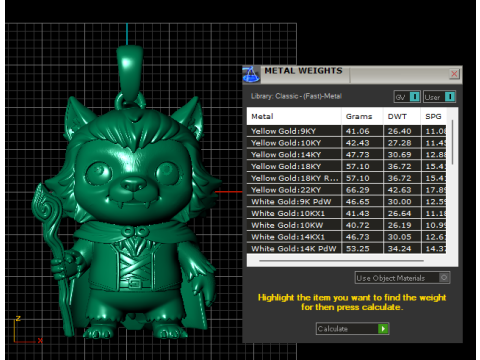Click the Metal Weights flask icon
480x360 pixels.
point(251,74)
